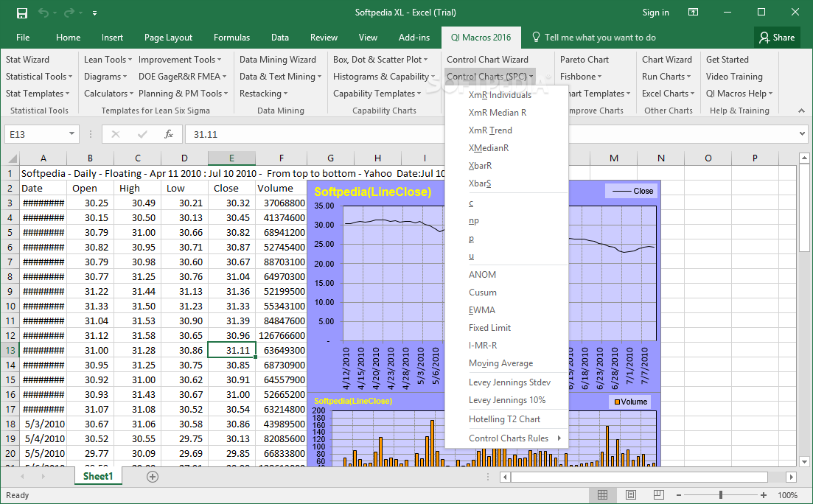
Task: Switch to the Formulas tab
Action: coord(231,38)
